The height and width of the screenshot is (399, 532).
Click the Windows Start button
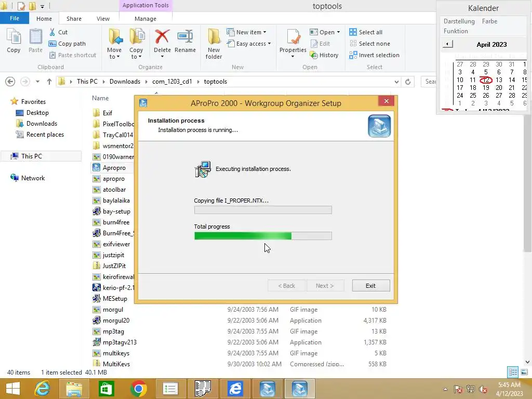coord(13,389)
